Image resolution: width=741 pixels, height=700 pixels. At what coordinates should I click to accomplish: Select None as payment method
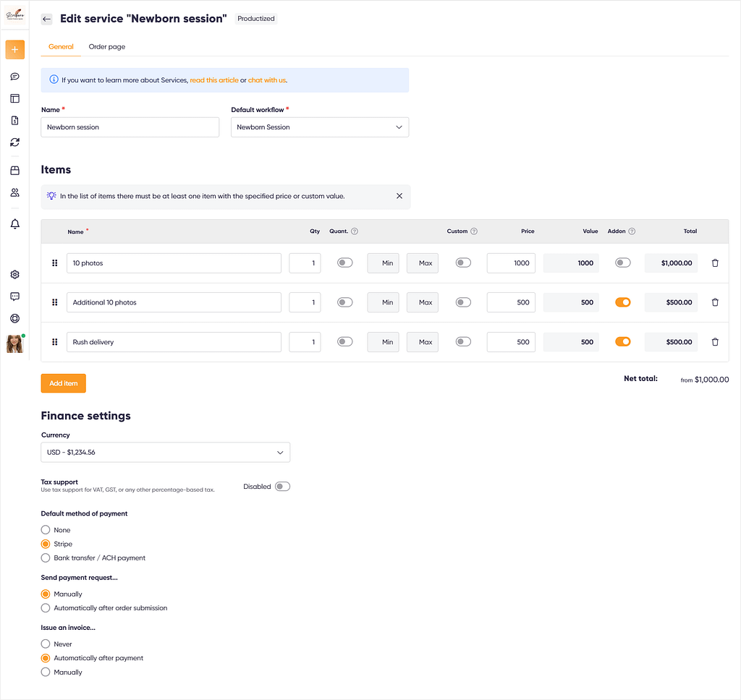coord(46,530)
